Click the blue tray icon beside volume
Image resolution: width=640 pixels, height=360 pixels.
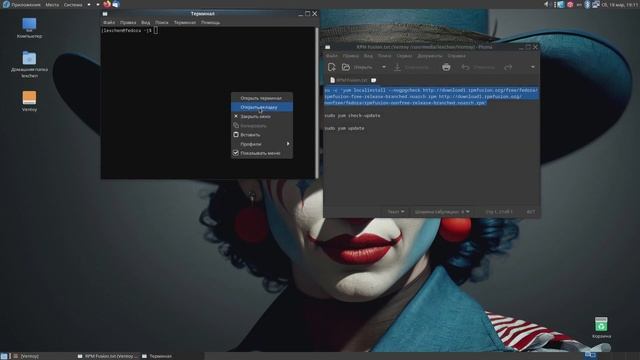[x=561, y=4]
